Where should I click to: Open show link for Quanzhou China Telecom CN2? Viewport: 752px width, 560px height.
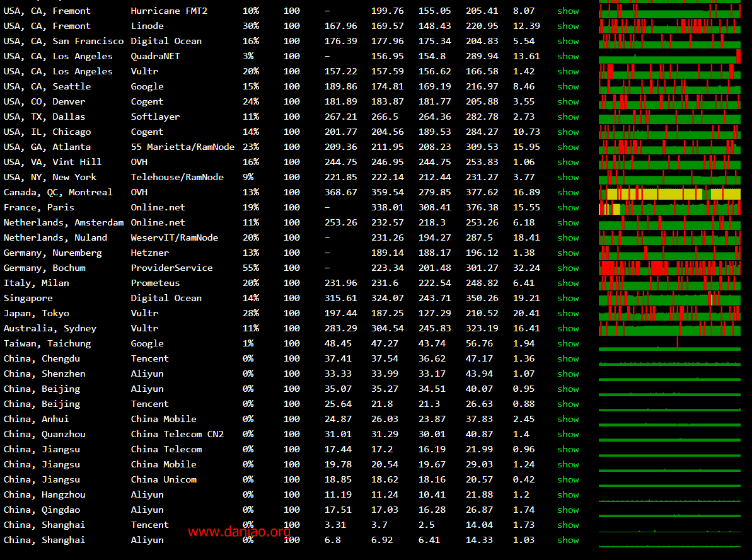(568, 435)
